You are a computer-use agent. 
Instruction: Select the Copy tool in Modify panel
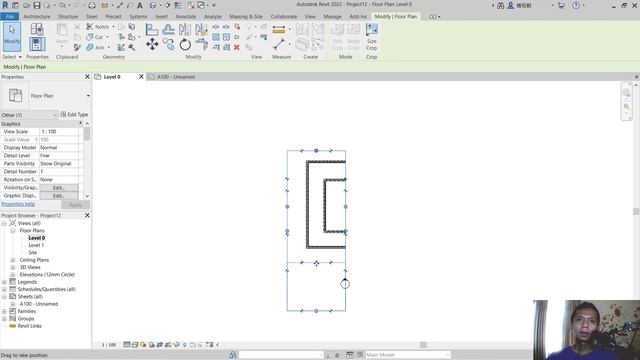(169, 44)
